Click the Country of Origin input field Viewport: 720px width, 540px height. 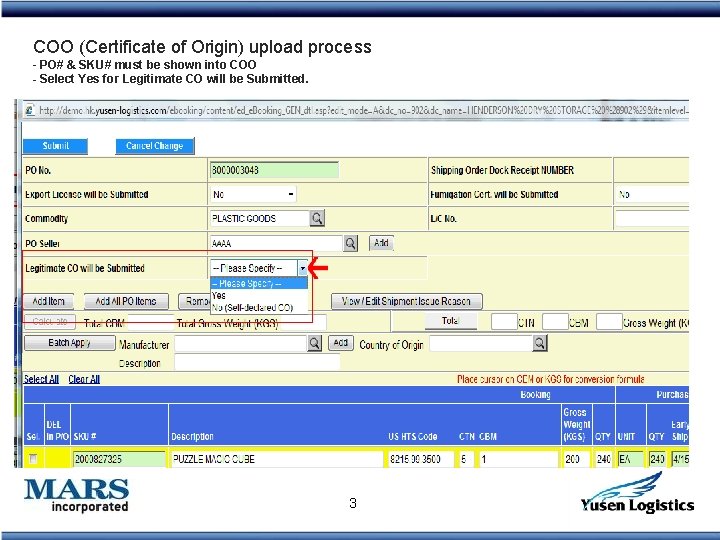[481, 343]
